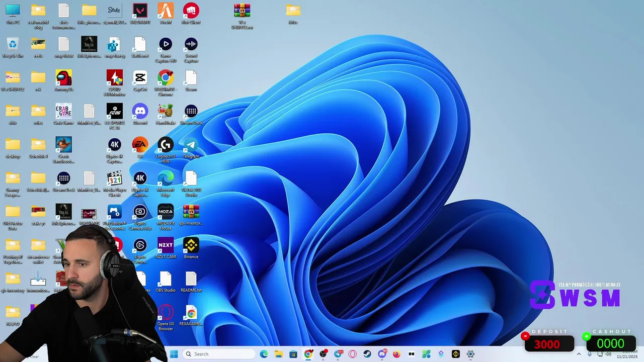The height and width of the screenshot is (362, 644).
Task: Open the EA app shortcut
Action: 140,148
